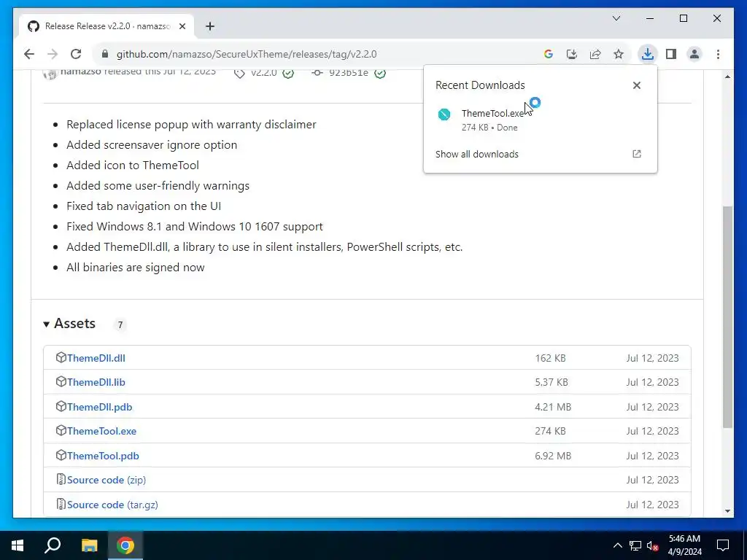The height and width of the screenshot is (560, 747).
Task: Click the verified check icon beside v2.2.0
Action: point(287,74)
